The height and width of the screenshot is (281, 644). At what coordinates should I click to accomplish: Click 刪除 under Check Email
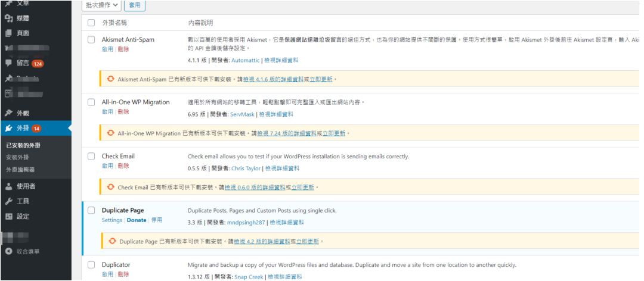123,166
